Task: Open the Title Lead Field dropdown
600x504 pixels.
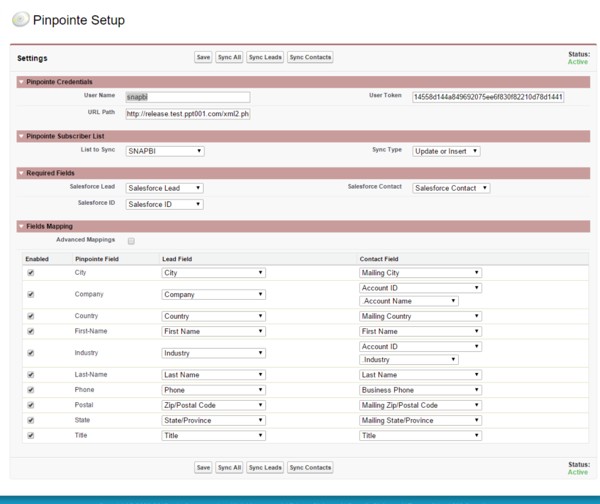Action: [214, 435]
